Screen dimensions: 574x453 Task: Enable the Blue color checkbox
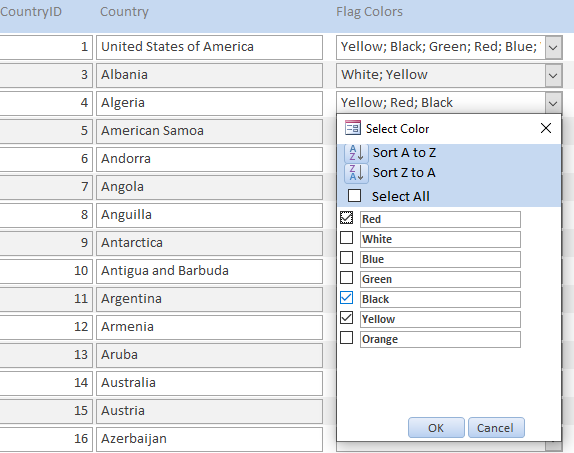coord(346,258)
